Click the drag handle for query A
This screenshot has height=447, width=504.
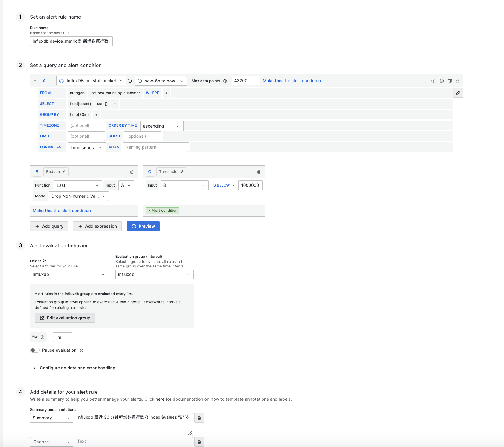[x=457, y=81]
